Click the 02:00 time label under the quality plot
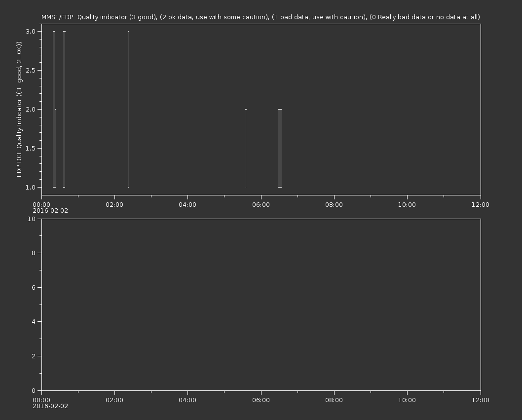 [x=114, y=204]
